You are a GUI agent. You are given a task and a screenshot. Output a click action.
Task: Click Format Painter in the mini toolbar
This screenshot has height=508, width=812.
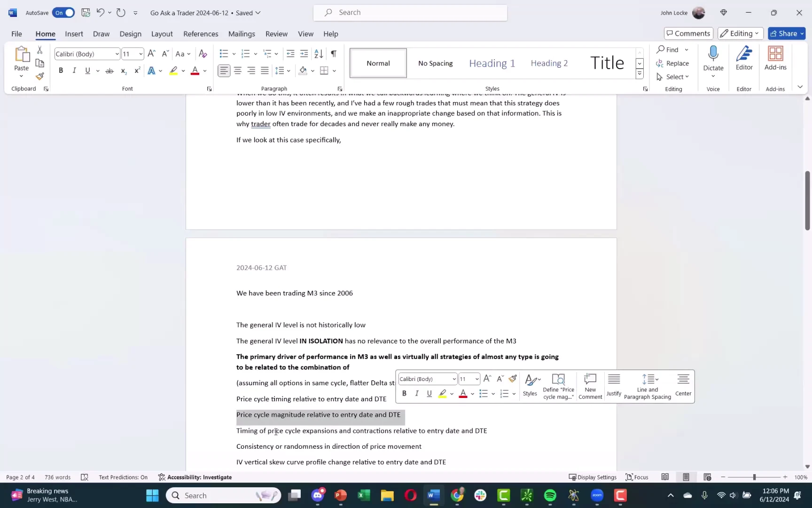tap(513, 379)
